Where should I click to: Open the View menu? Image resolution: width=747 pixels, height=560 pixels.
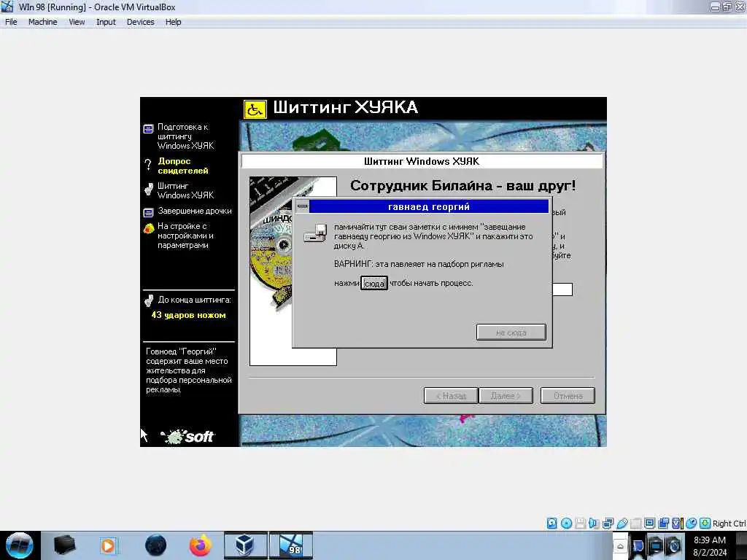click(x=77, y=22)
